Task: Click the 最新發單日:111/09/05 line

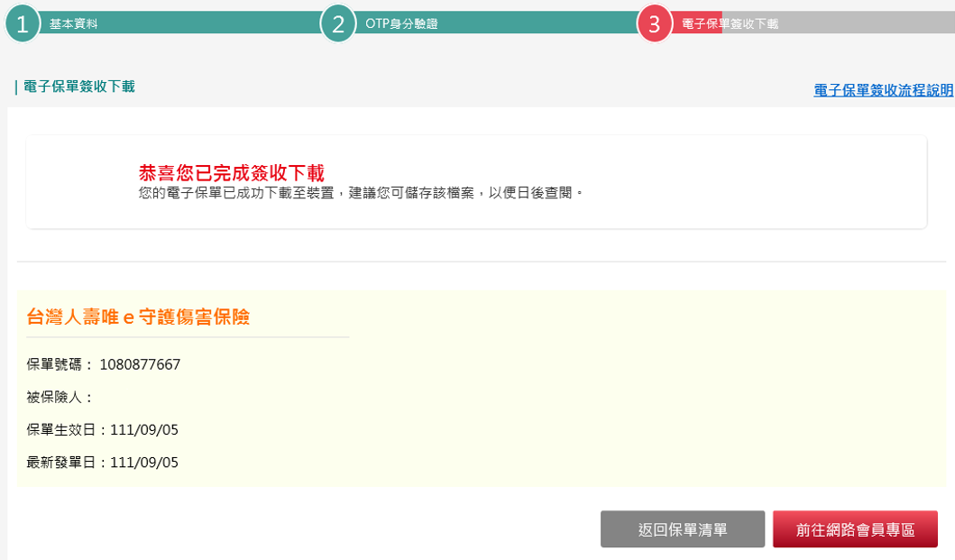Action: [102, 463]
